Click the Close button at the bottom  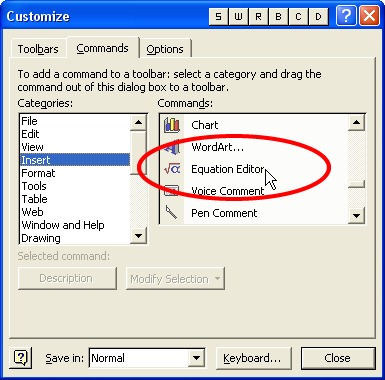click(338, 358)
